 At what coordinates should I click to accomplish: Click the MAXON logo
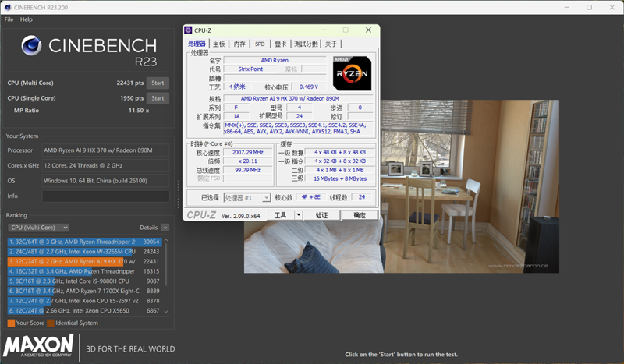pyautogui.click(x=38, y=345)
